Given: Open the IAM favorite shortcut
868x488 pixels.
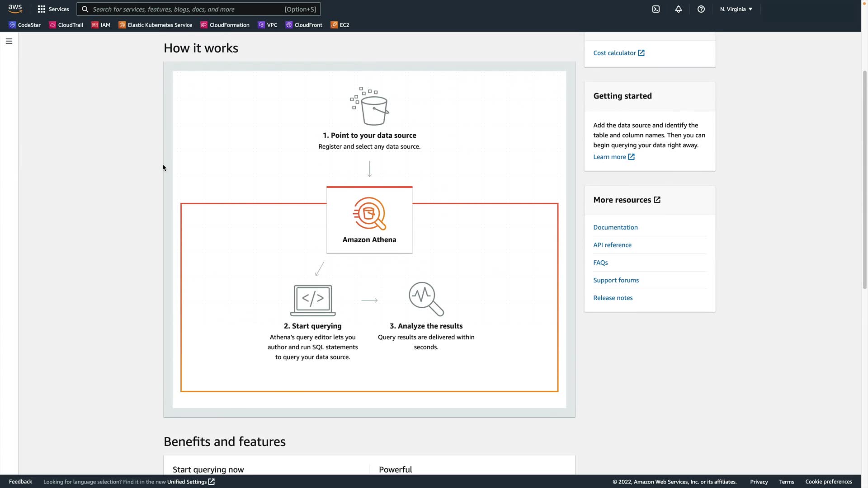Looking at the screenshot, I should click(x=101, y=25).
